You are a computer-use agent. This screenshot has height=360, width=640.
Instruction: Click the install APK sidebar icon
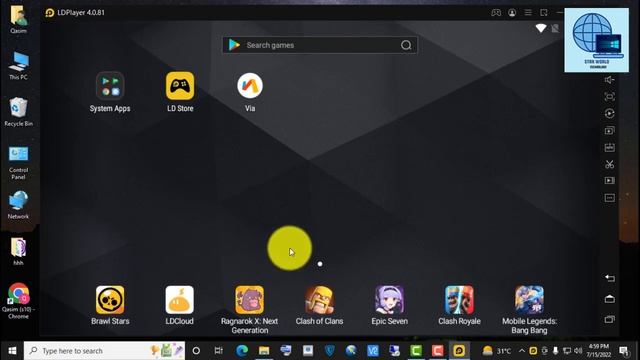pos(609,147)
